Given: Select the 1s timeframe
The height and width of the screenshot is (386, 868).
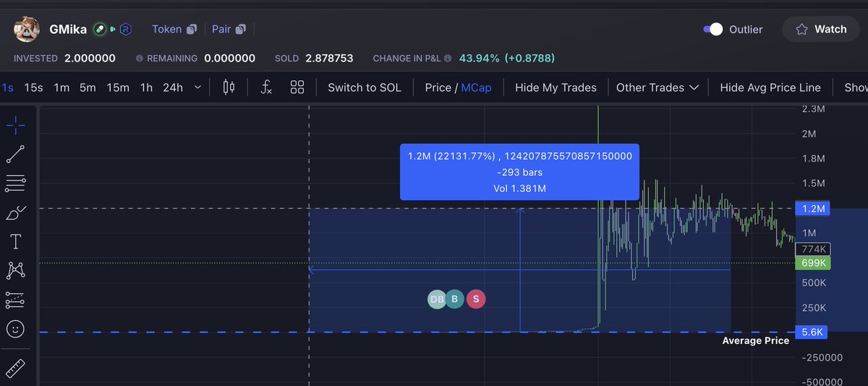Looking at the screenshot, I should 7,88.
